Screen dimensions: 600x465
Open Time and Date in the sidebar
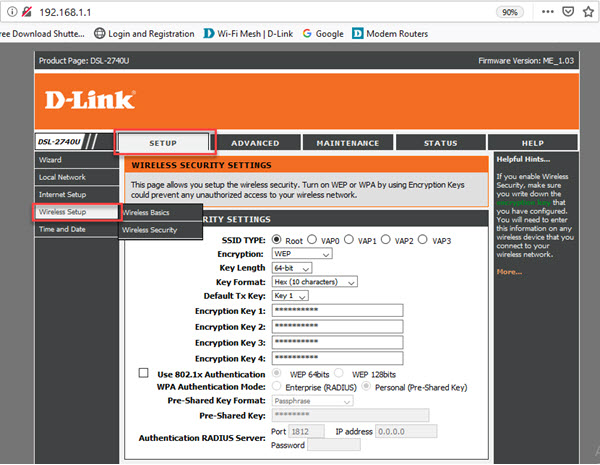77,229
